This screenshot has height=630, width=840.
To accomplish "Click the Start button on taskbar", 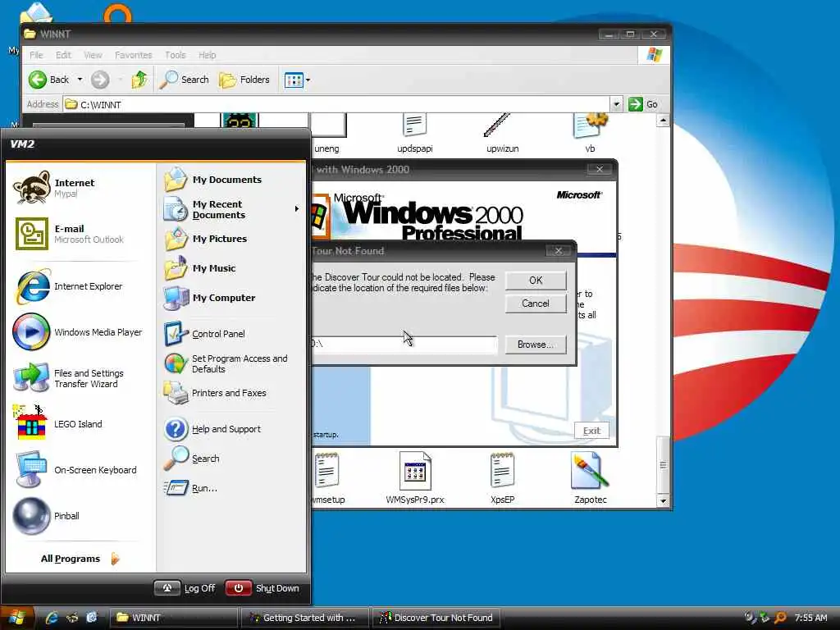I will pos(16,618).
